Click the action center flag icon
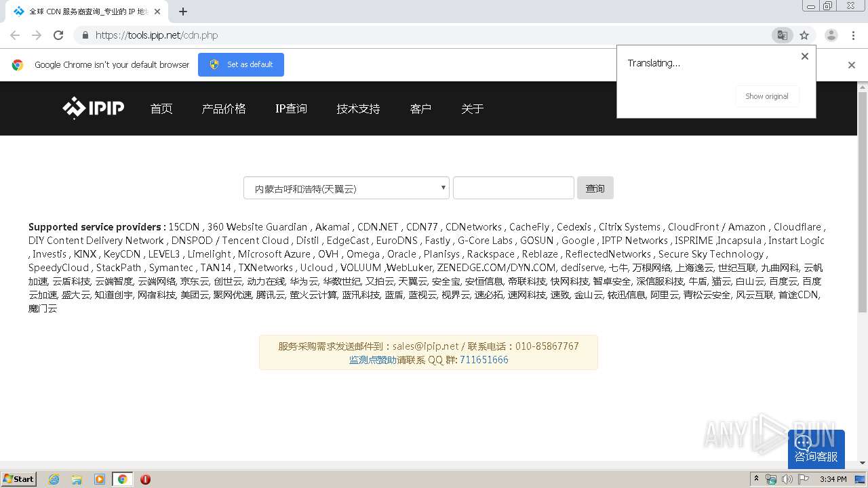The width and height of the screenshot is (868, 488). [804, 479]
